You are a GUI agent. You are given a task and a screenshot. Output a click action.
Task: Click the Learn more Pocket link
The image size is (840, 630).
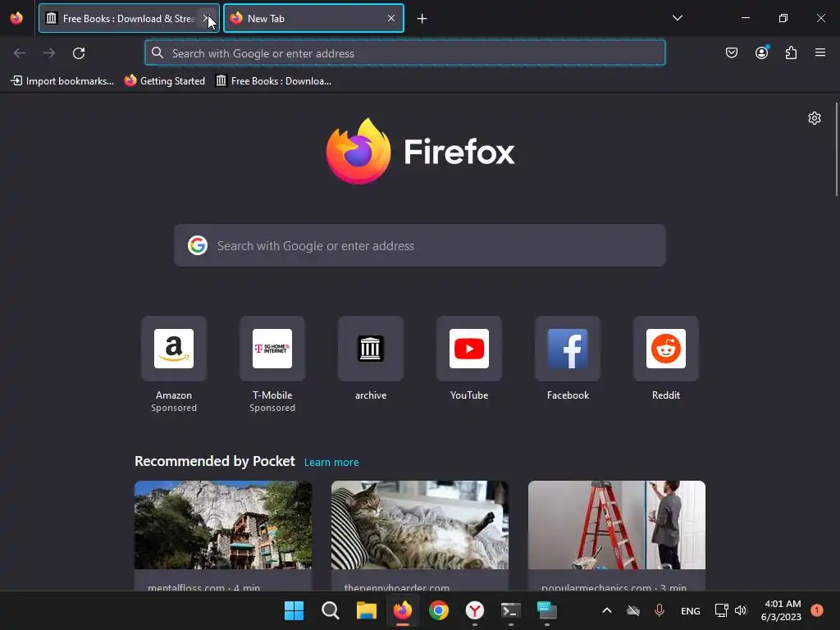tap(331, 462)
